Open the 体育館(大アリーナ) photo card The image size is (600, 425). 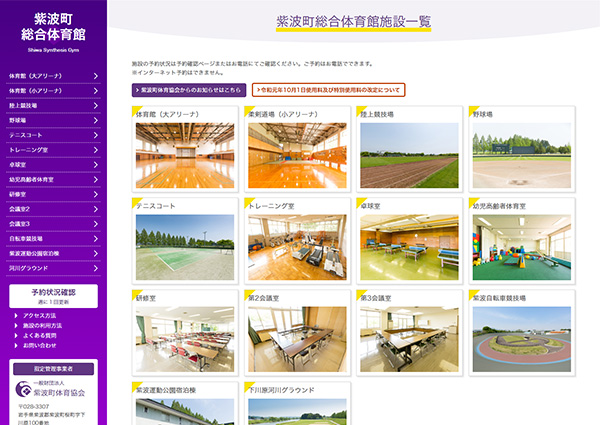pyautogui.click(x=185, y=149)
